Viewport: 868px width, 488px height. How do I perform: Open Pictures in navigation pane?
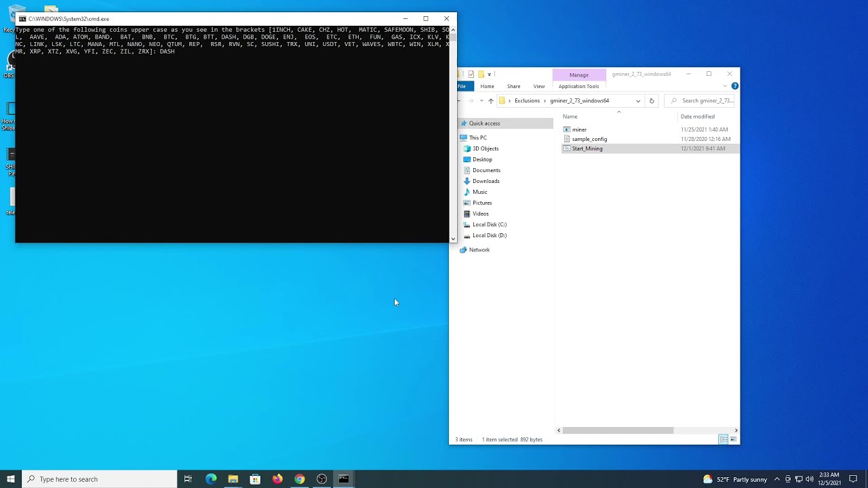[482, 203]
